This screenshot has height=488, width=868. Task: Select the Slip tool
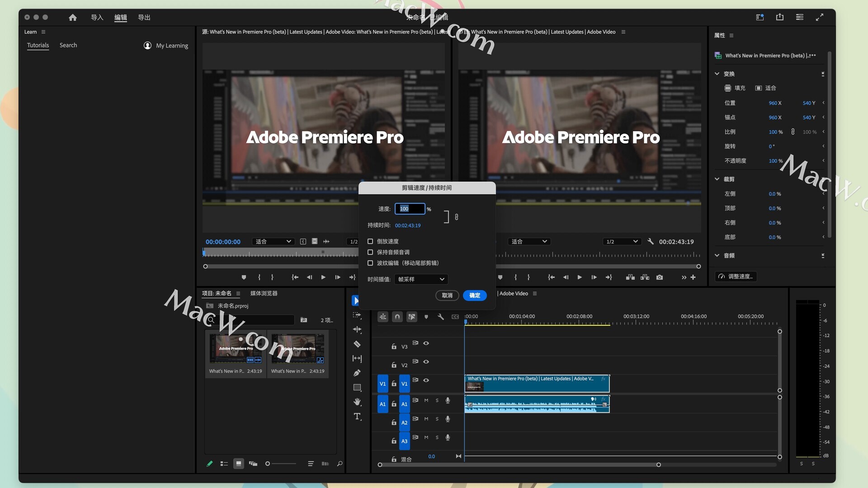357,358
